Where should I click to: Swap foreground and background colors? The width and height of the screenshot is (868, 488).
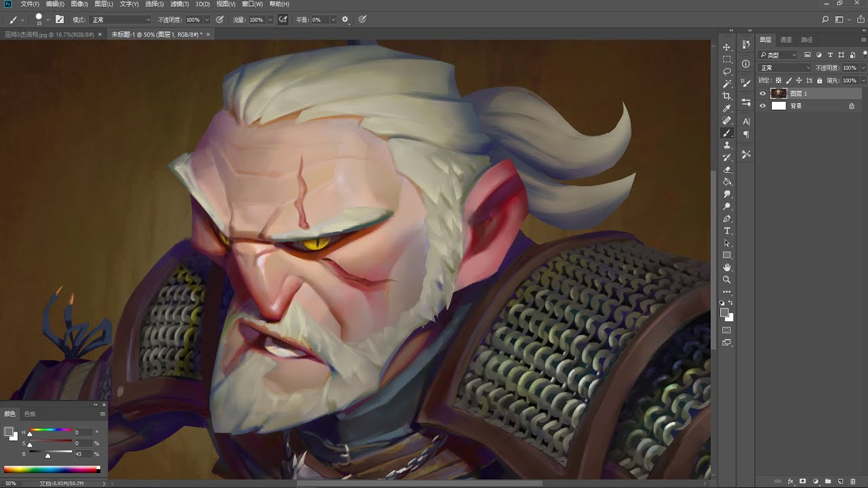[x=731, y=303]
